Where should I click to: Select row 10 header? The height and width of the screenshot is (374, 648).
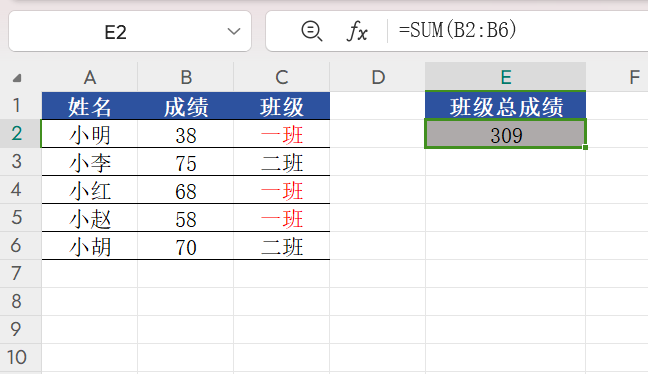click(21, 357)
